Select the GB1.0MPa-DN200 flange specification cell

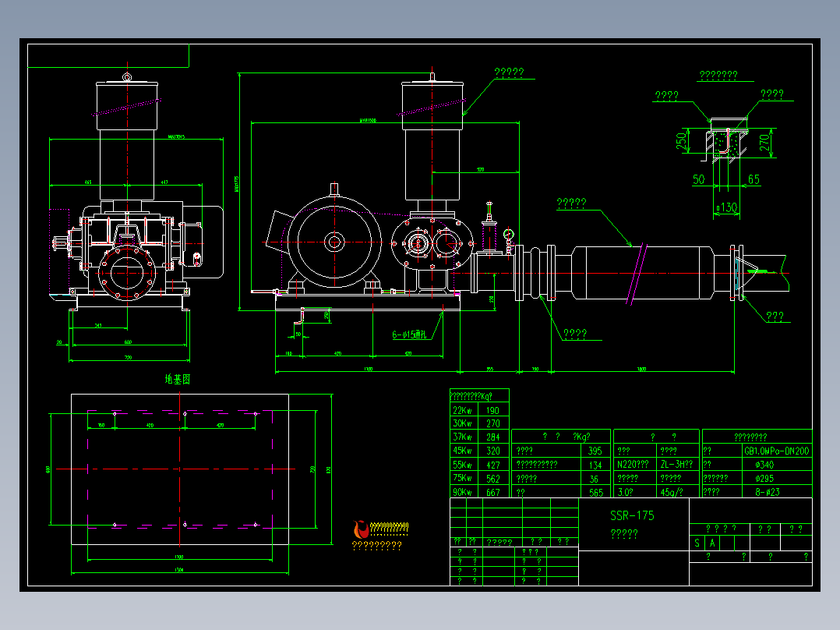pyautogui.click(x=776, y=451)
